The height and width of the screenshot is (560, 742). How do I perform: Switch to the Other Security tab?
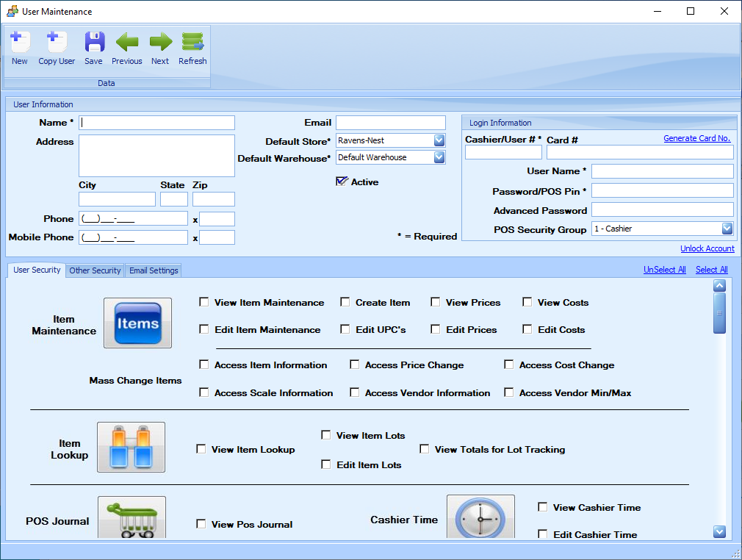click(95, 270)
